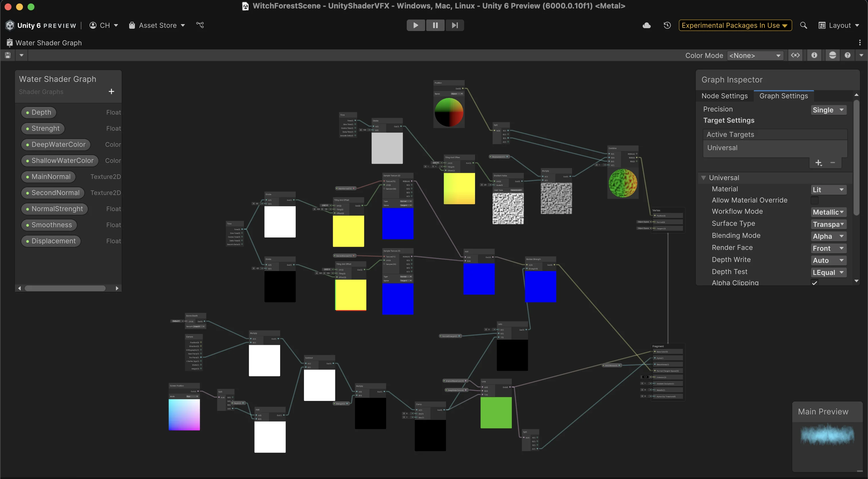Viewport: 868px width, 479px height.
Task: Select the Displacement property pill
Action: [x=51, y=241]
